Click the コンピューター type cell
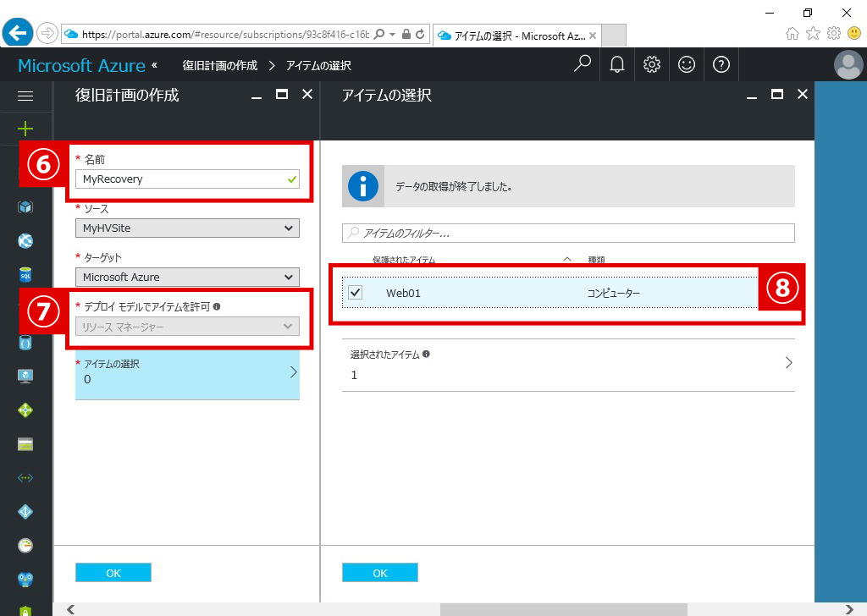This screenshot has width=867, height=616. click(614, 294)
